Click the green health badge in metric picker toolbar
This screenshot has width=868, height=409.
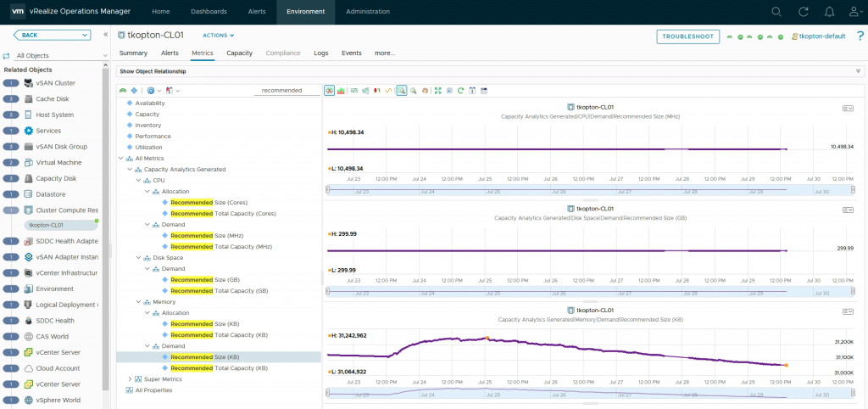point(123,90)
